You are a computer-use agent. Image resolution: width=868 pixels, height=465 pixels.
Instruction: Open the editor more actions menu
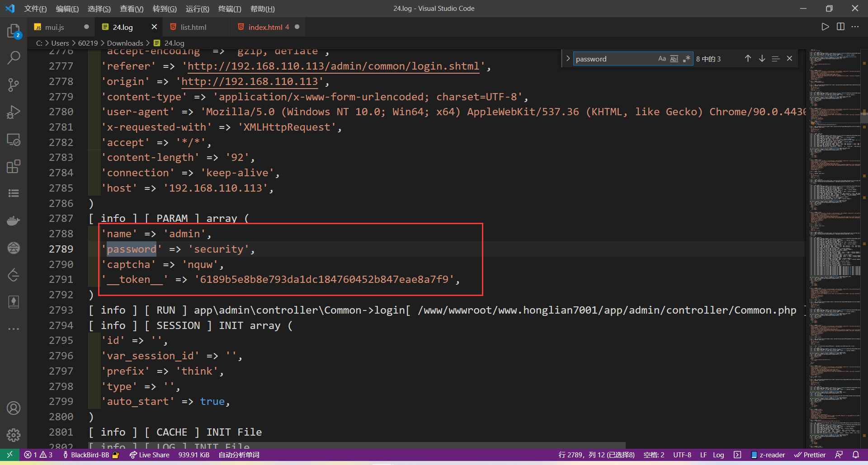coord(855,27)
